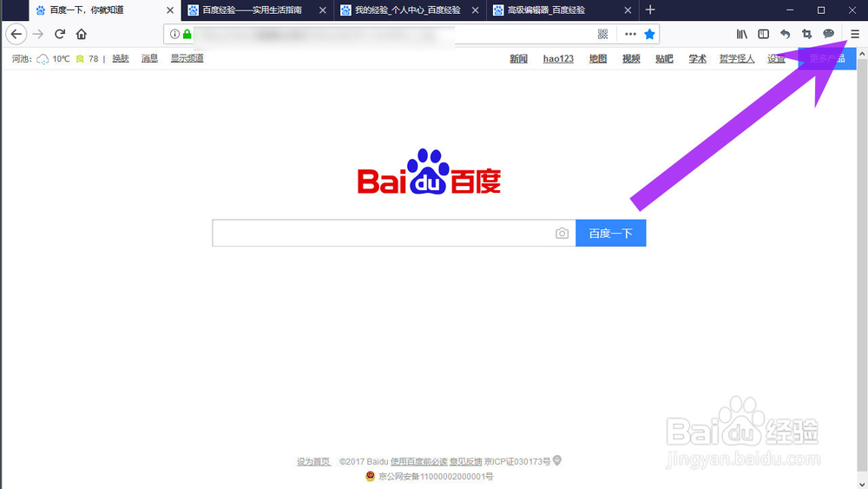
Task: Click the air quality 78 value
Action: pyautogui.click(x=93, y=59)
